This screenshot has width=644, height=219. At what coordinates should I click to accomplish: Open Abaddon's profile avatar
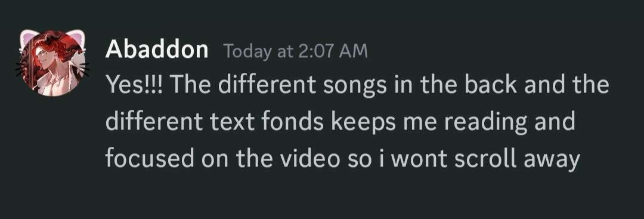click(x=52, y=64)
